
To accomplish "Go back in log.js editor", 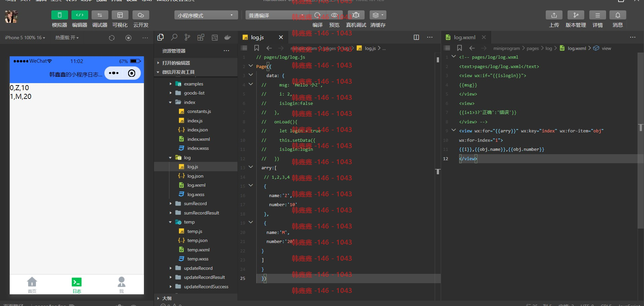I will point(269,48).
